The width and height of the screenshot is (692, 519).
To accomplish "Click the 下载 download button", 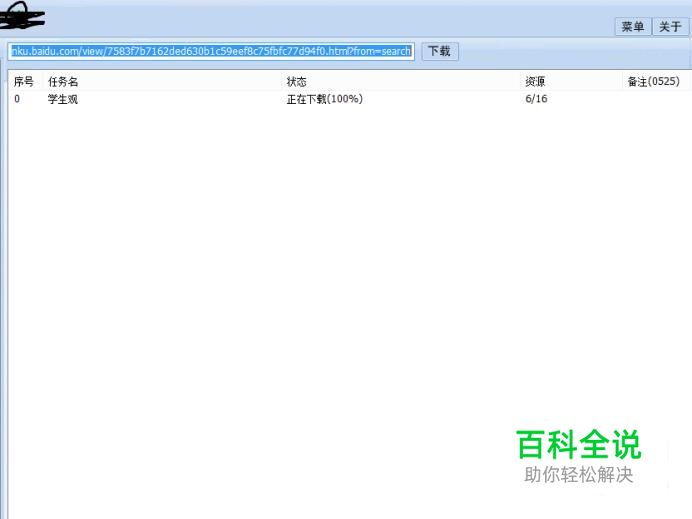I will point(440,51).
